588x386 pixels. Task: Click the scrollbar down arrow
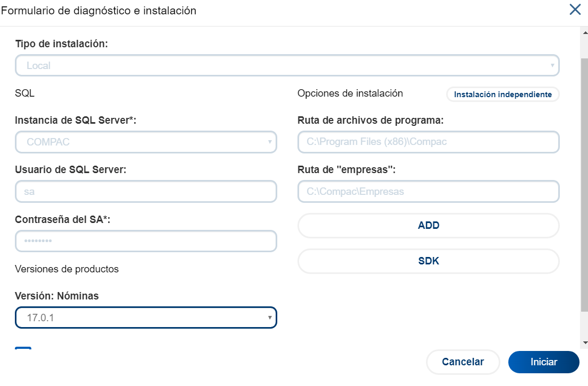(584, 342)
